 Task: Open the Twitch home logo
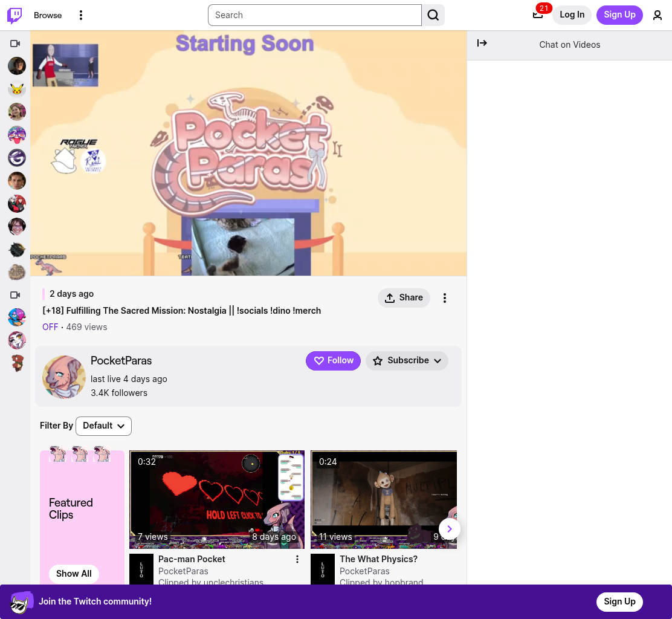[x=15, y=15]
